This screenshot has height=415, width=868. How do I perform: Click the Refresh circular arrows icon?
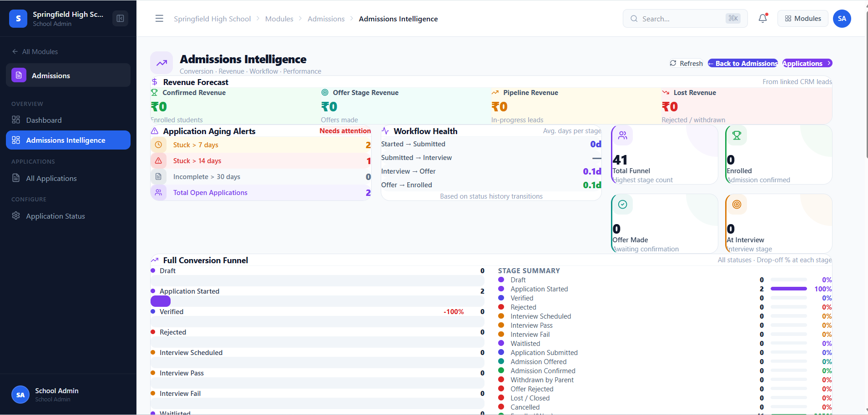coord(673,63)
